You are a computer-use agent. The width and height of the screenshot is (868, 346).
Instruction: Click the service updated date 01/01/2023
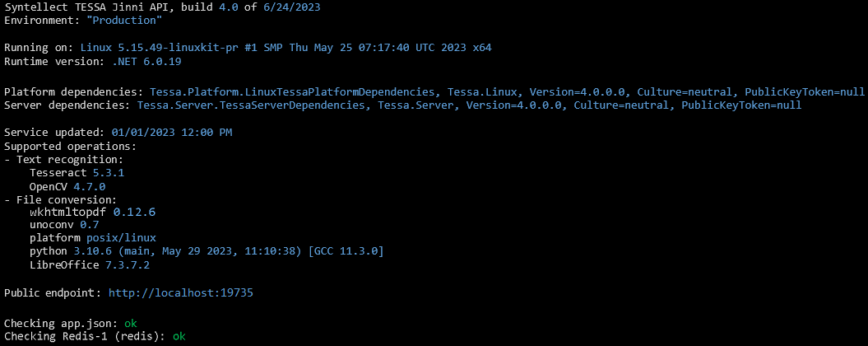click(x=172, y=132)
